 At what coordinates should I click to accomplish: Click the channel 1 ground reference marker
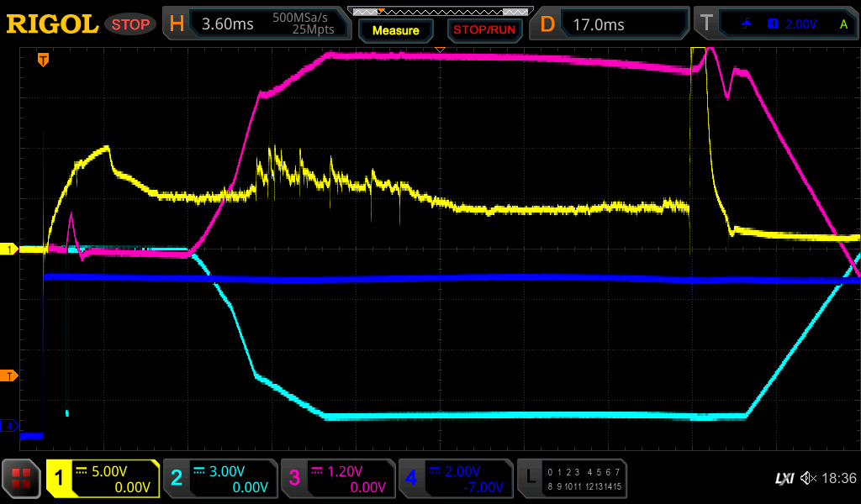point(9,249)
